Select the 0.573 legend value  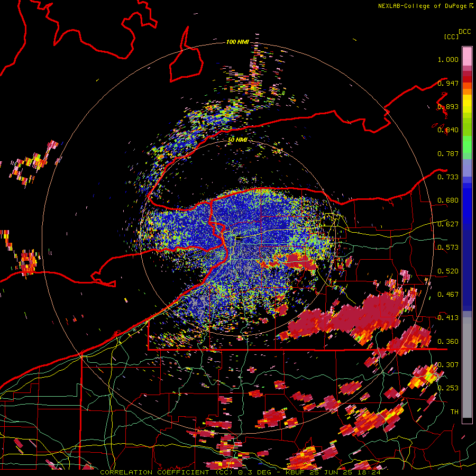coord(448,248)
